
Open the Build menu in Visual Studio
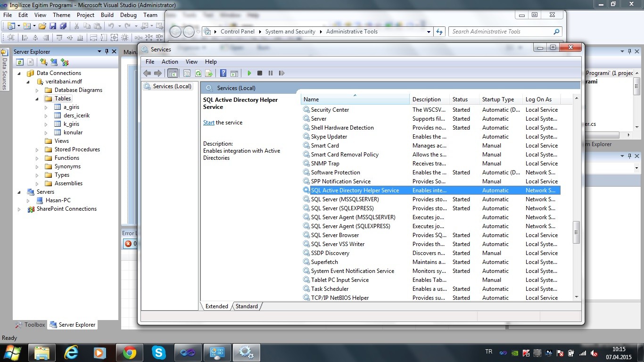[107, 15]
